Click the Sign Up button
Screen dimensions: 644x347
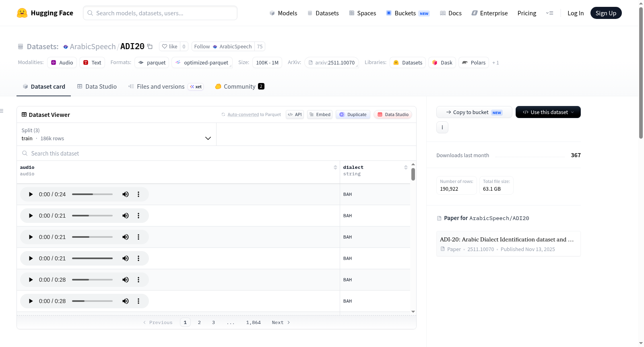coord(606,13)
